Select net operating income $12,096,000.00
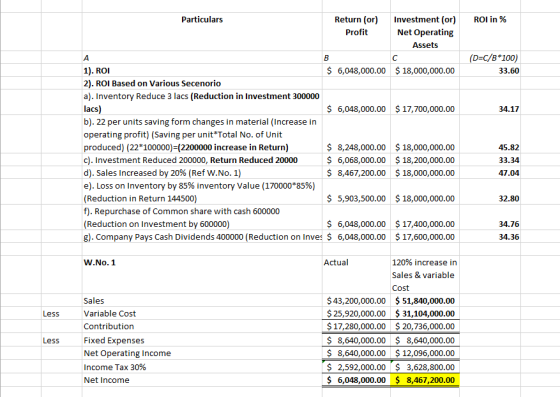The image size is (560, 397). point(425,353)
